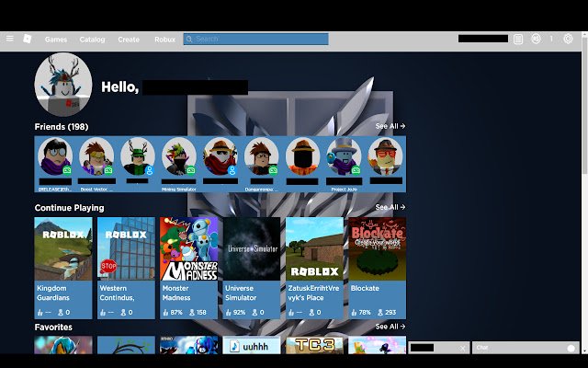This screenshot has width=588, height=368.
Task: Open friend with rainbow mohawk hair
Action: tap(179, 156)
